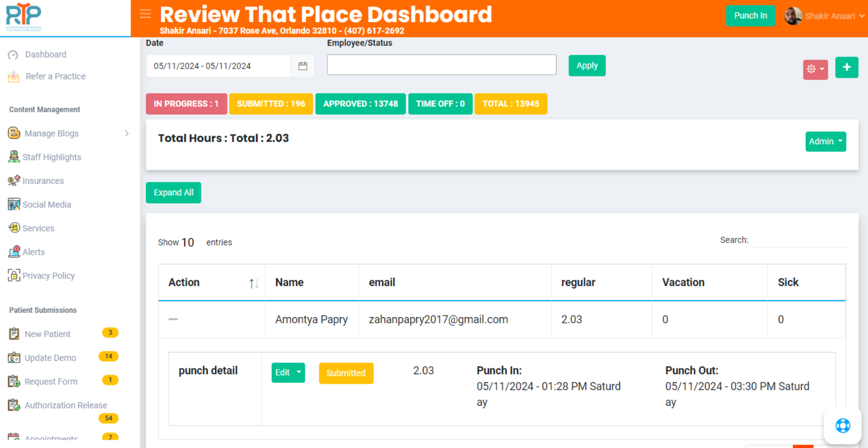The width and height of the screenshot is (868, 448).
Task: Go to Staff Highlights
Action: (x=52, y=157)
